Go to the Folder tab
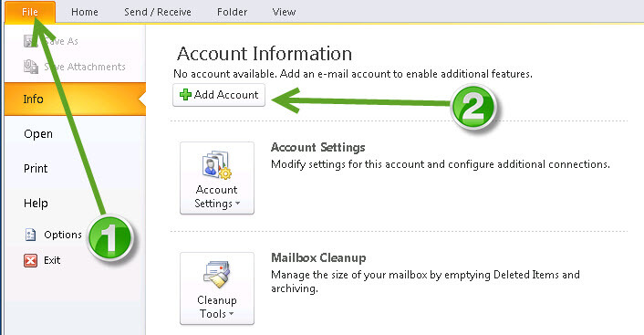The image size is (644, 335). 232,12
